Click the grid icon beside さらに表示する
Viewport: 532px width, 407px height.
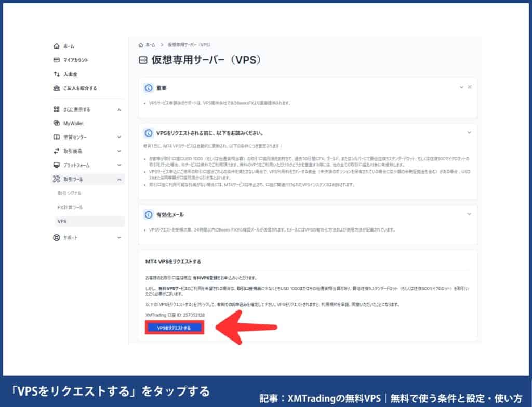pos(56,109)
